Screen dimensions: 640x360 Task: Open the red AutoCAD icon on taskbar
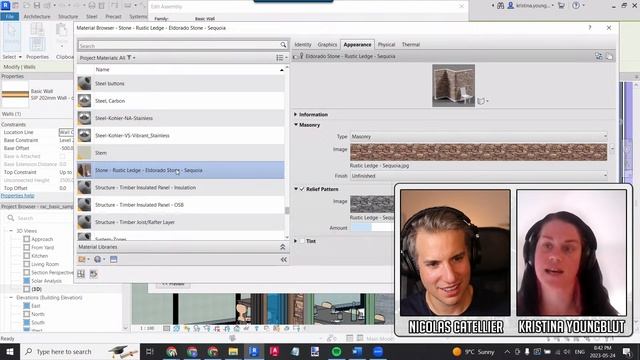click(274, 351)
